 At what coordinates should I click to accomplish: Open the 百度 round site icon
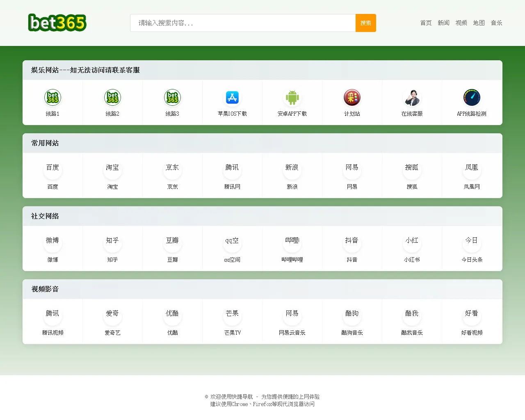pyautogui.click(x=52, y=170)
